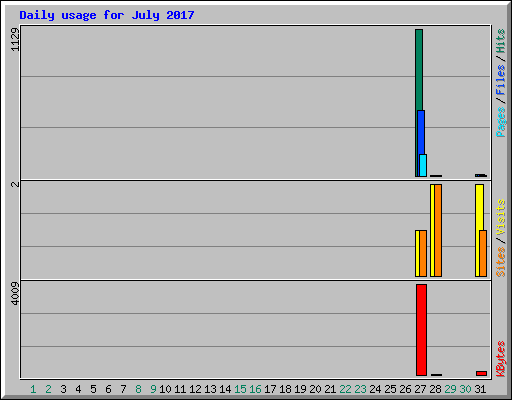Click day 2 on the x-axis
This screenshot has height=400, width=512.
(x=48, y=389)
